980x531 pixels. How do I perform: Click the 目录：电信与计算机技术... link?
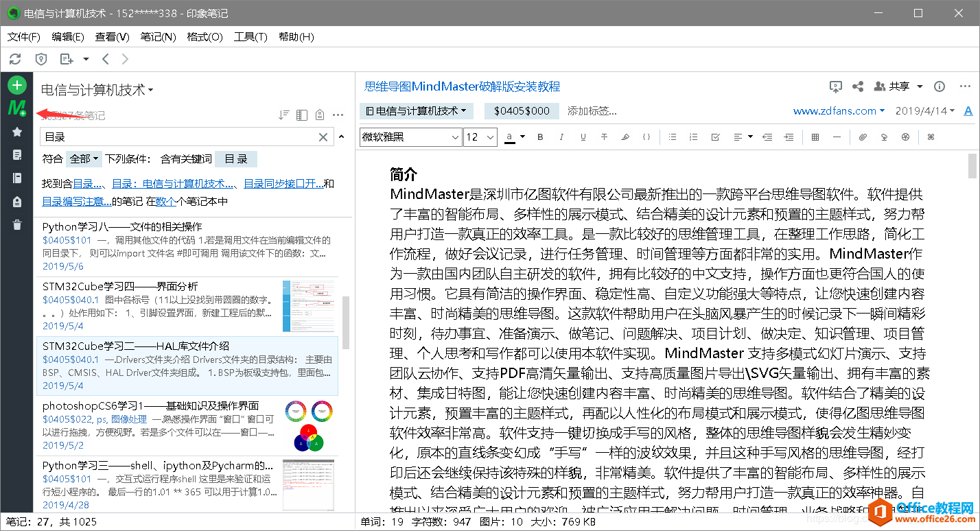173,184
